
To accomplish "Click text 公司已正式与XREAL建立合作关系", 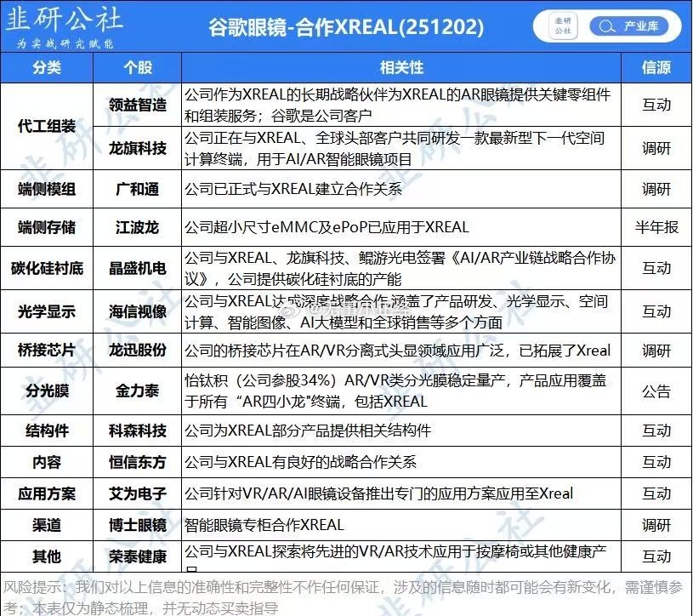I will [293, 189].
